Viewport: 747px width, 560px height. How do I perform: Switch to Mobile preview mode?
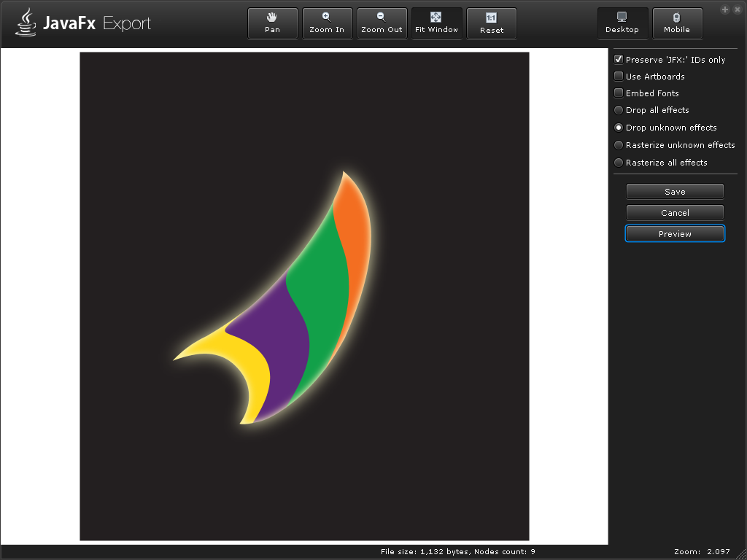click(676, 23)
